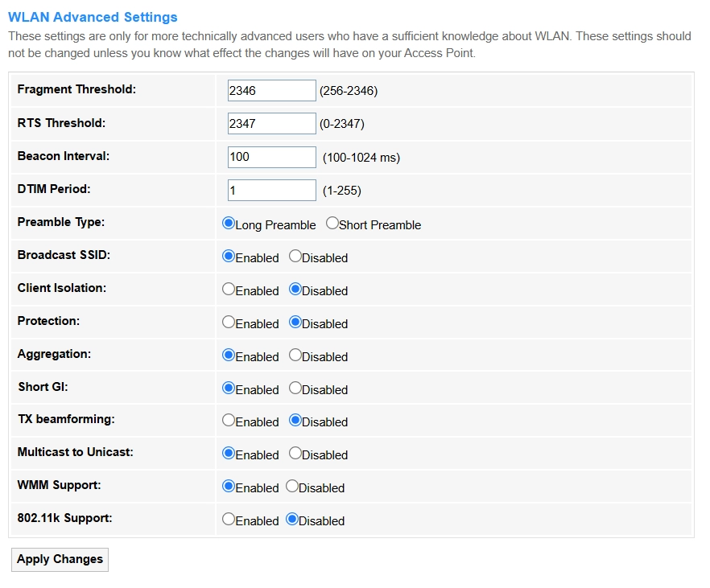Disable WMM Support
Screen dimensions: 710x588
[292, 487]
